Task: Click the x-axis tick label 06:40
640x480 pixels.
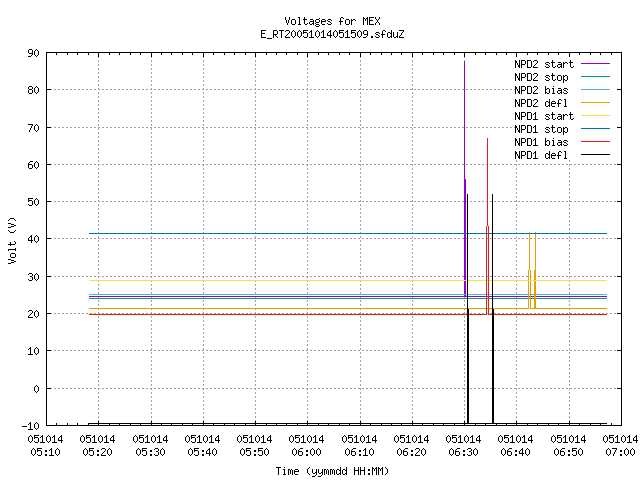Action: click(x=516, y=452)
